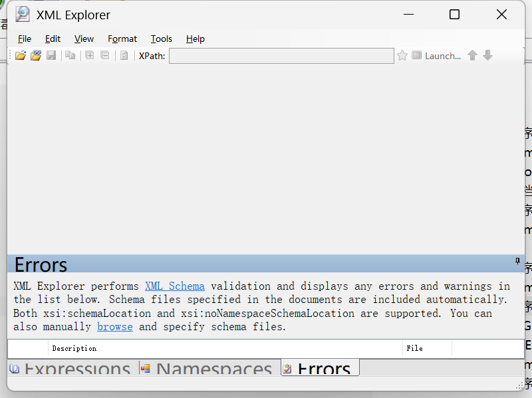Save the current document
This screenshot has height=398, width=532.
pyautogui.click(x=51, y=55)
